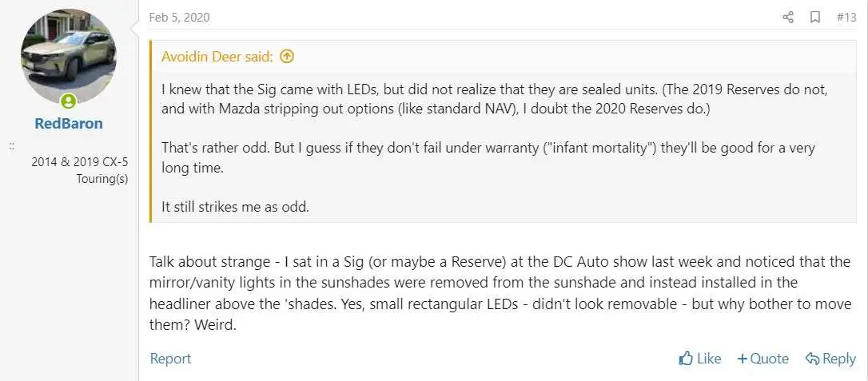Open RedBaron's avatar picture
Screen dimensions: 868x381
[x=69, y=55]
